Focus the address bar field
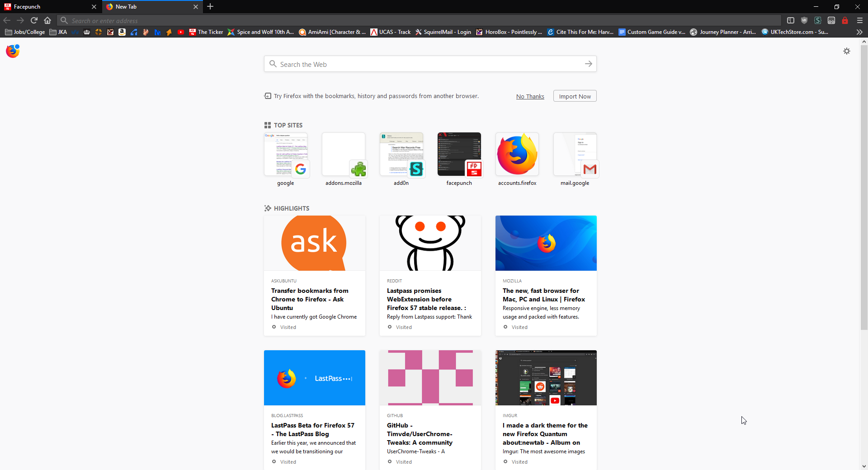Viewport: 868px width, 470px height. 419,20
